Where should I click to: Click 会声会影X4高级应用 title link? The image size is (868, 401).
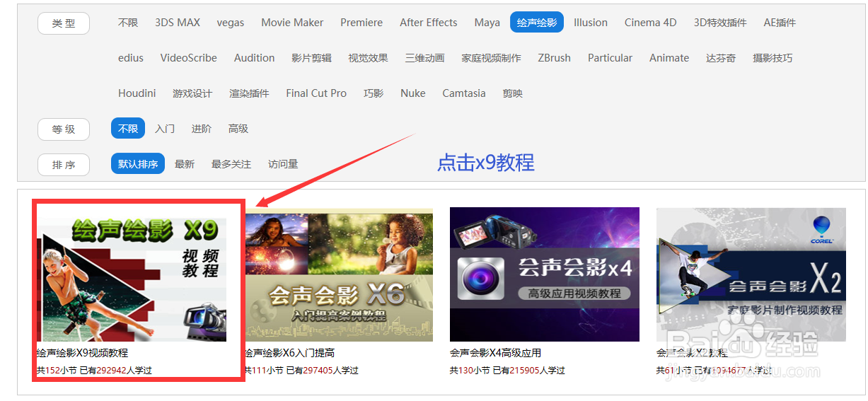pyautogui.click(x=495, y=353)
